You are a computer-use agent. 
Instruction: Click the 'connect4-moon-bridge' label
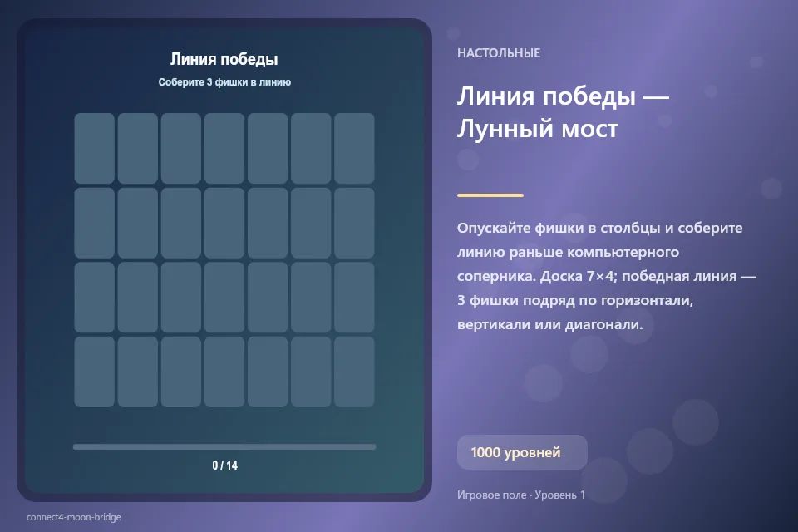[x=74, y=517]
